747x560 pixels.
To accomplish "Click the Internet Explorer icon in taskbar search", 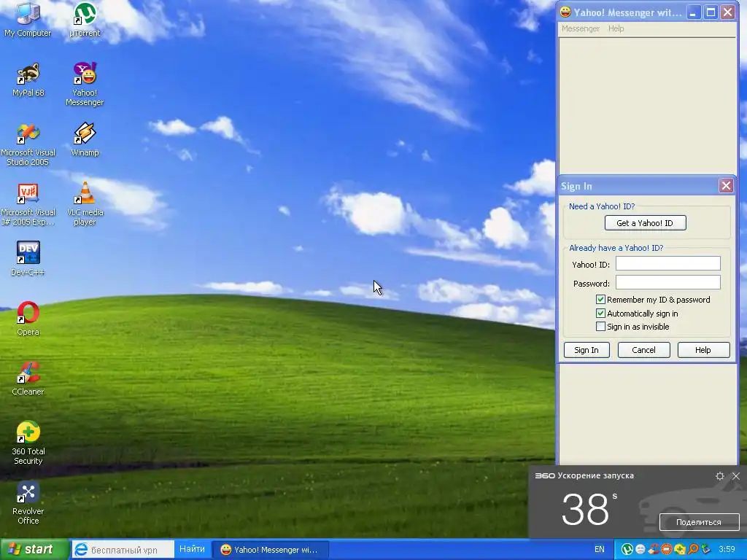I will [81, 550].
